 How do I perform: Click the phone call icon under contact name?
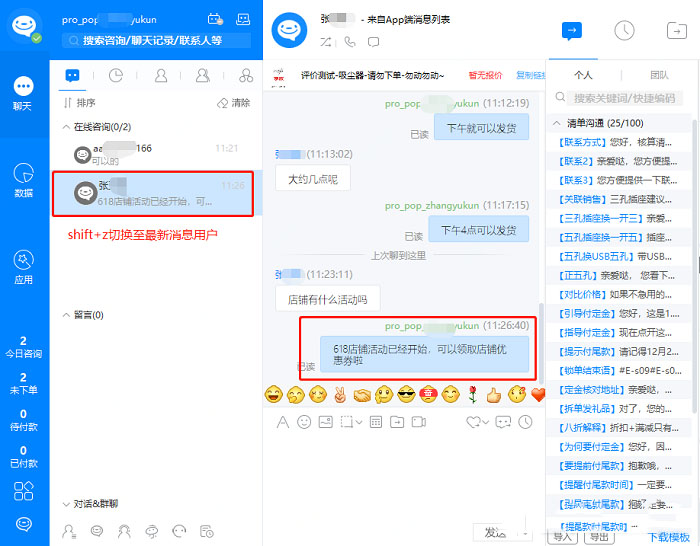350,42
